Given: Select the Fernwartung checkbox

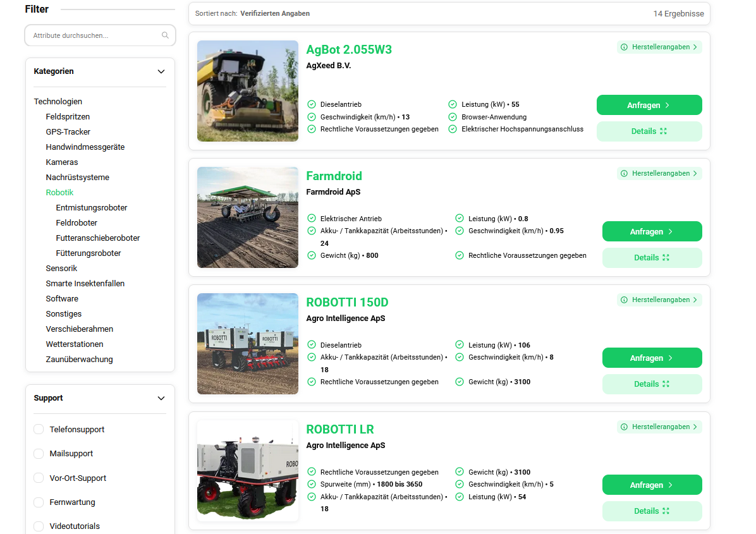Looking at the screenshot, I should (39, 502).
